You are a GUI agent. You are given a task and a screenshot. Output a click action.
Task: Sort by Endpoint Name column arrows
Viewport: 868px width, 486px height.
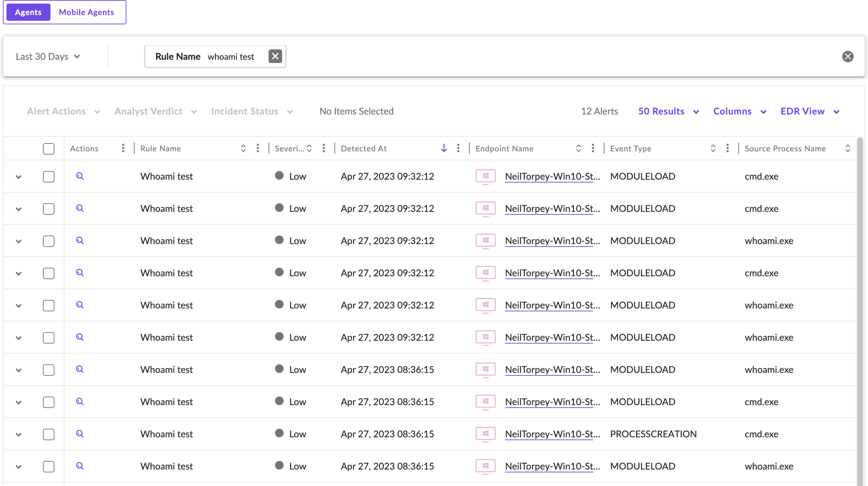pyautogui.click(x=578, y=148)
